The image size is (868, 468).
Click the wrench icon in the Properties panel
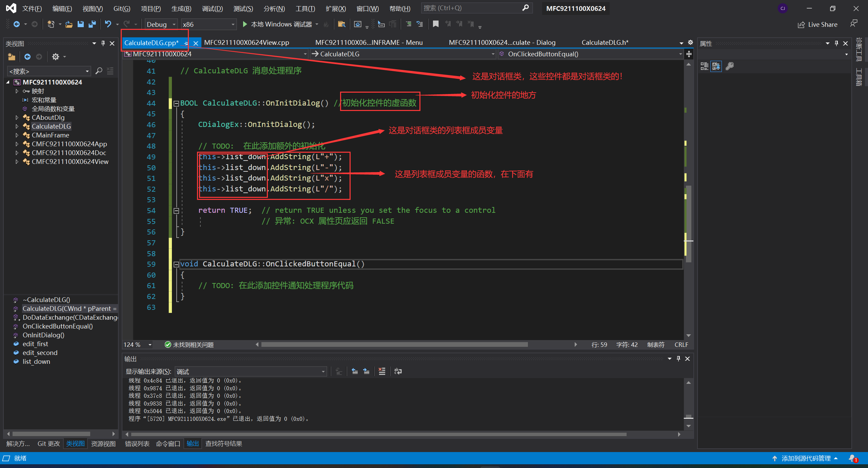[x=729, y=66]
